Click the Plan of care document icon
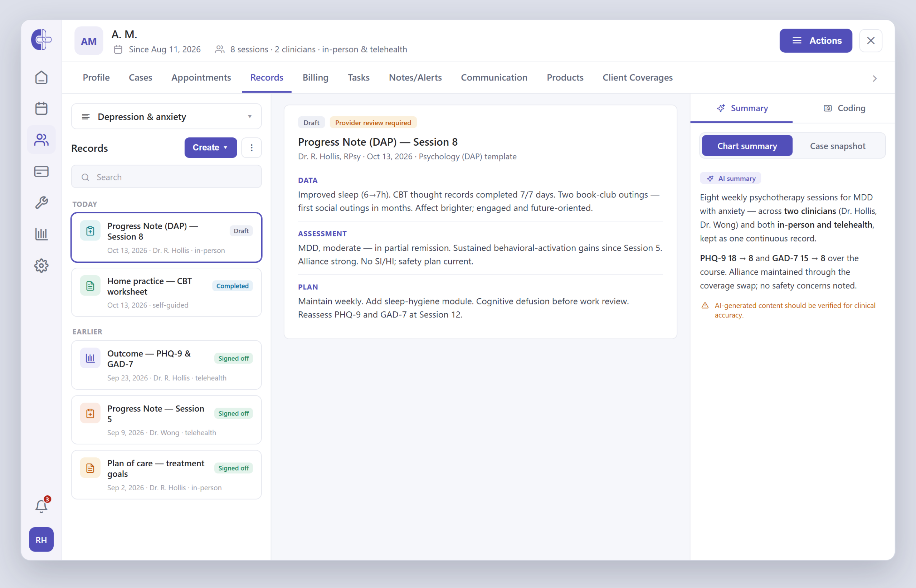Viewport: 916px width, 588px height. (x=90, y=468)
